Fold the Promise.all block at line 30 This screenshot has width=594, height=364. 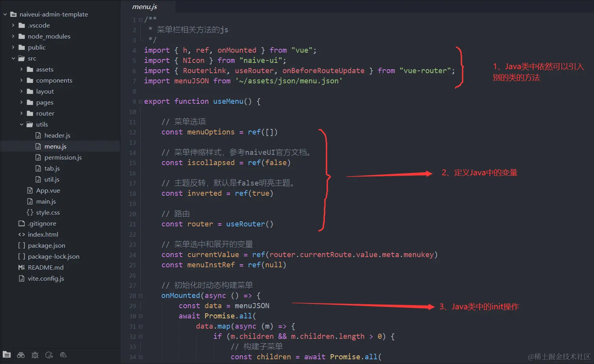(140, 316)
